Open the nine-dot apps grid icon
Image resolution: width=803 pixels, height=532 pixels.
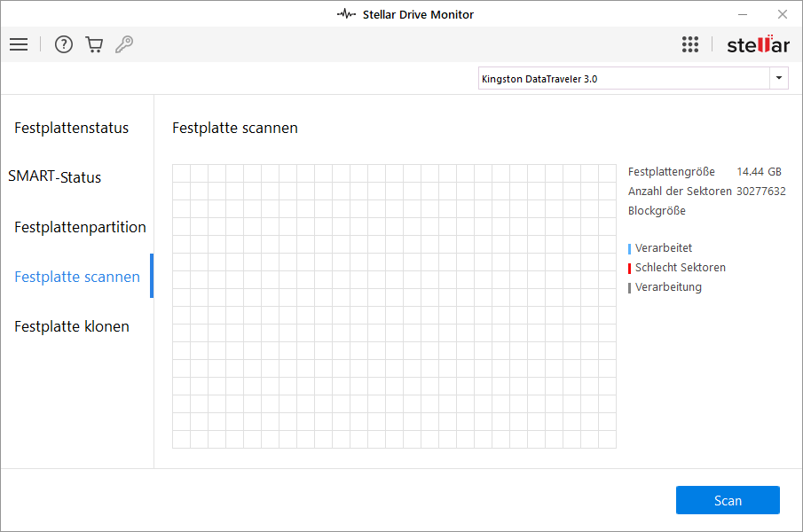690,44
